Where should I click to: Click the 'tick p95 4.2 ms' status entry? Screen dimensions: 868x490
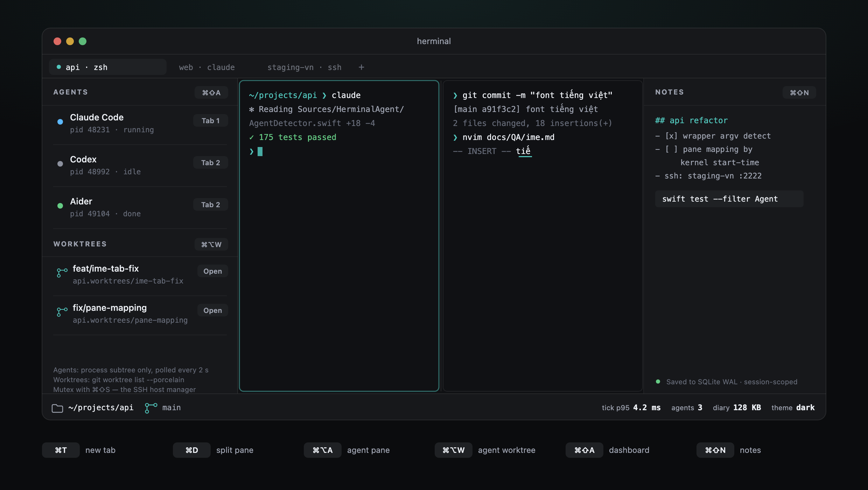tap(631, 407)
